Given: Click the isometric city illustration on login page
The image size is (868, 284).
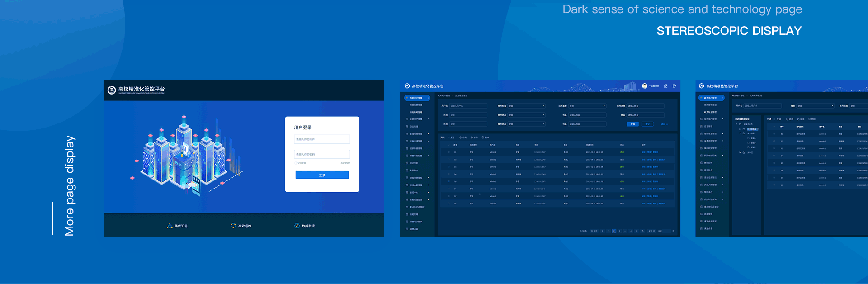Looking at the screenshot, I should click(188, 156).
